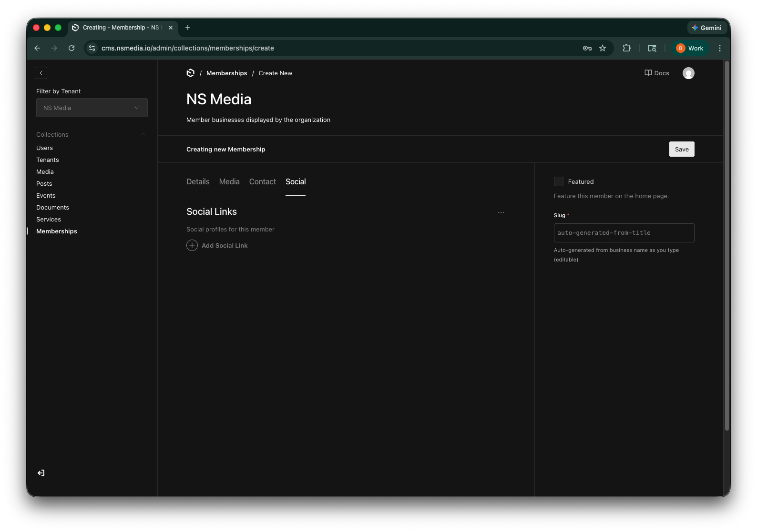Open Documents collection in sidebar
The height and width of the screenshot is (532, 757).
[x=52, y=208]
